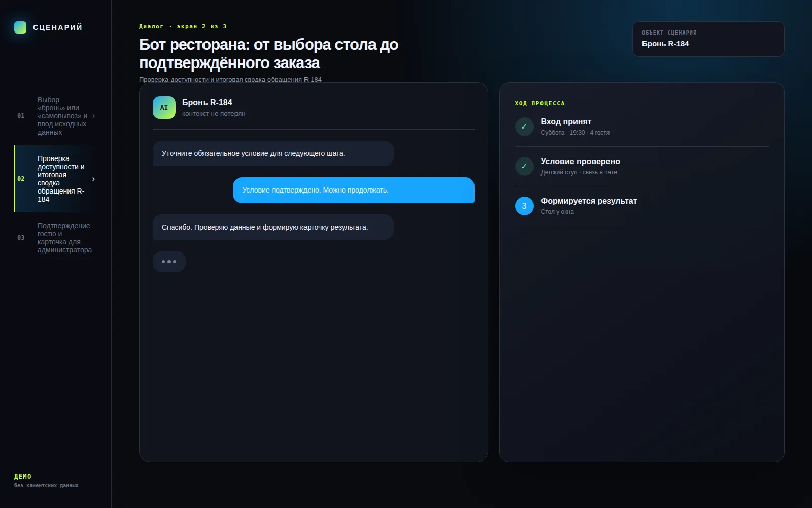
Task: Click the subtitle Проверка доступности и итоговая сводка
Action: click(230, 79)
